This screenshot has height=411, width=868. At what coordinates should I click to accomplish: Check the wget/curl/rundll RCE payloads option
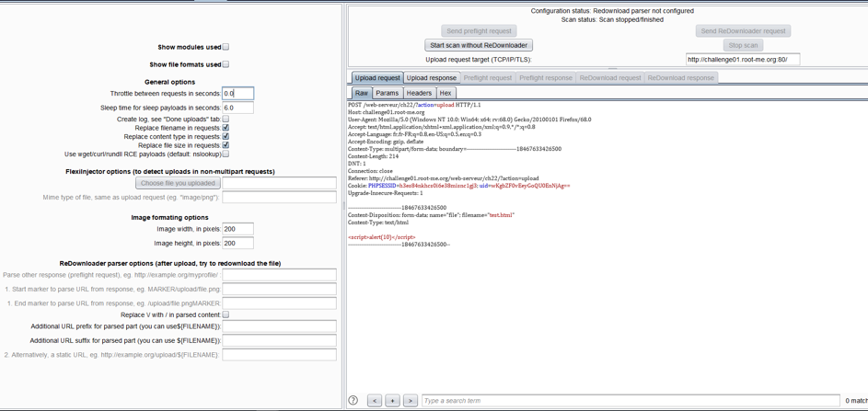click(226, 154)
